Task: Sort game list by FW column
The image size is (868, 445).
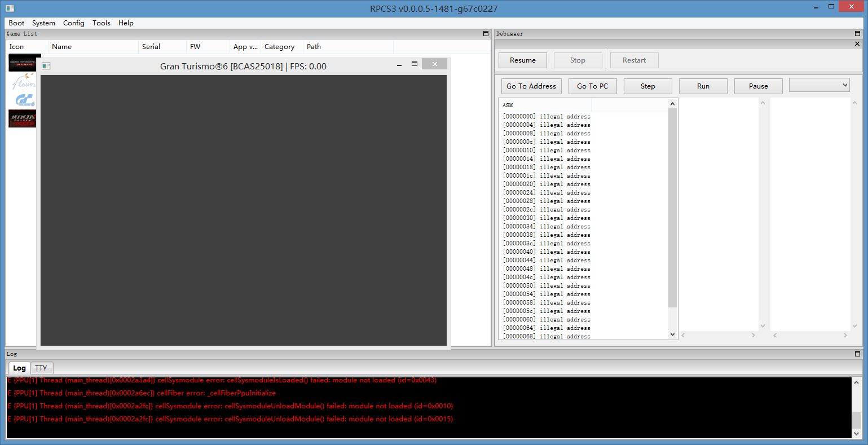Action: point(208,47)
